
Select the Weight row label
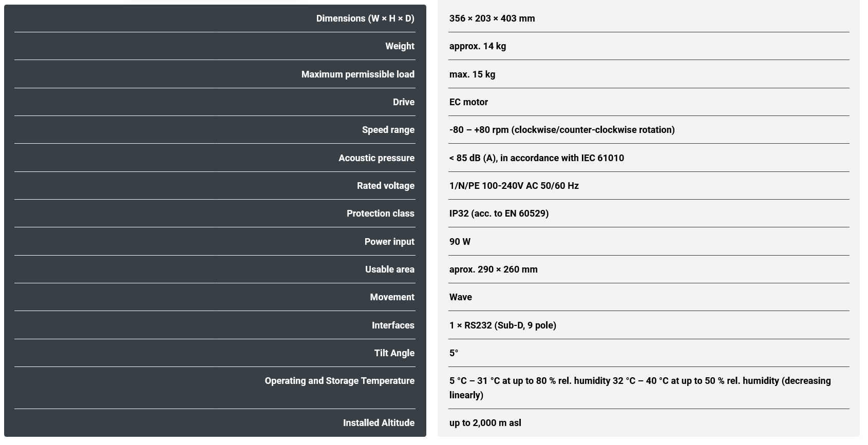(400, 46)
